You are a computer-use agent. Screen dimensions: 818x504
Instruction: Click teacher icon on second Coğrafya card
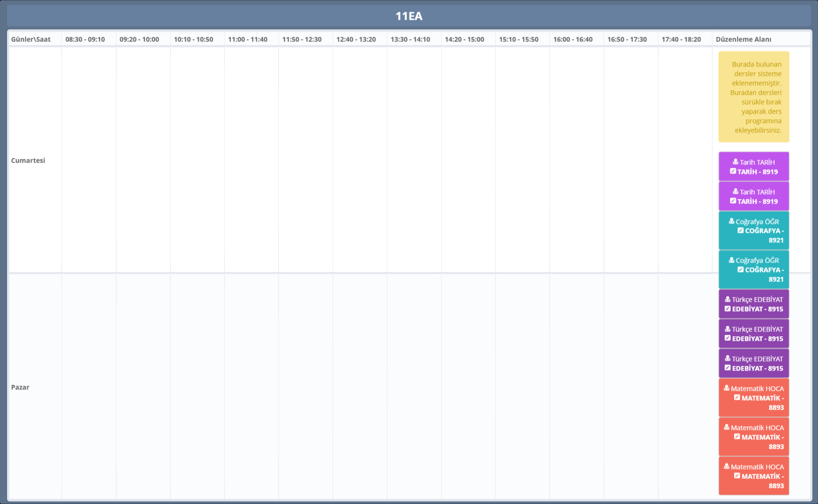(731, 260)
